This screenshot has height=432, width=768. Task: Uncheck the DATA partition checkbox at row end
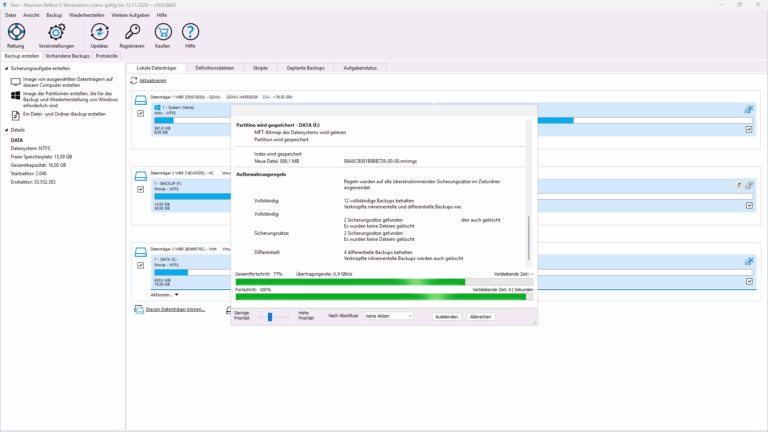click(749, 281)
